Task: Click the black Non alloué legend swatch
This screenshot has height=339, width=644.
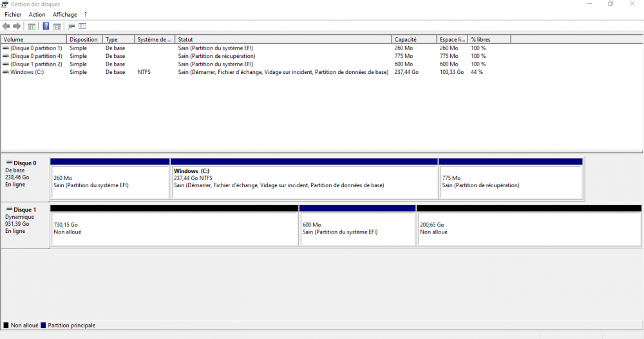Action: 6,325
